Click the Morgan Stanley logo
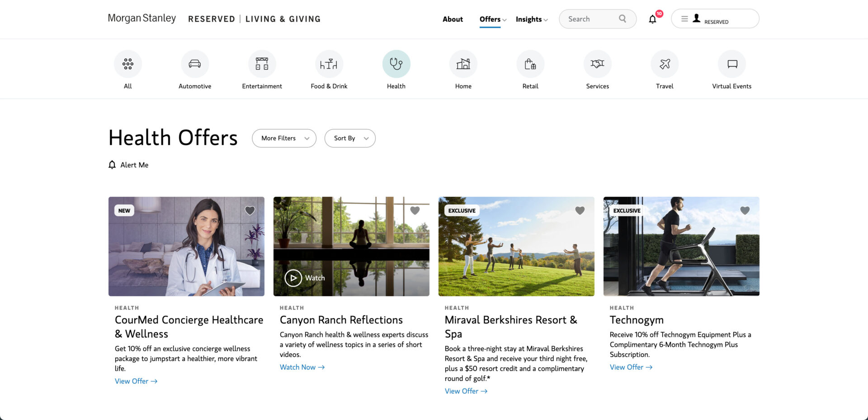The height and width of the screenshot is (420, 868). [x=142, y=19]
